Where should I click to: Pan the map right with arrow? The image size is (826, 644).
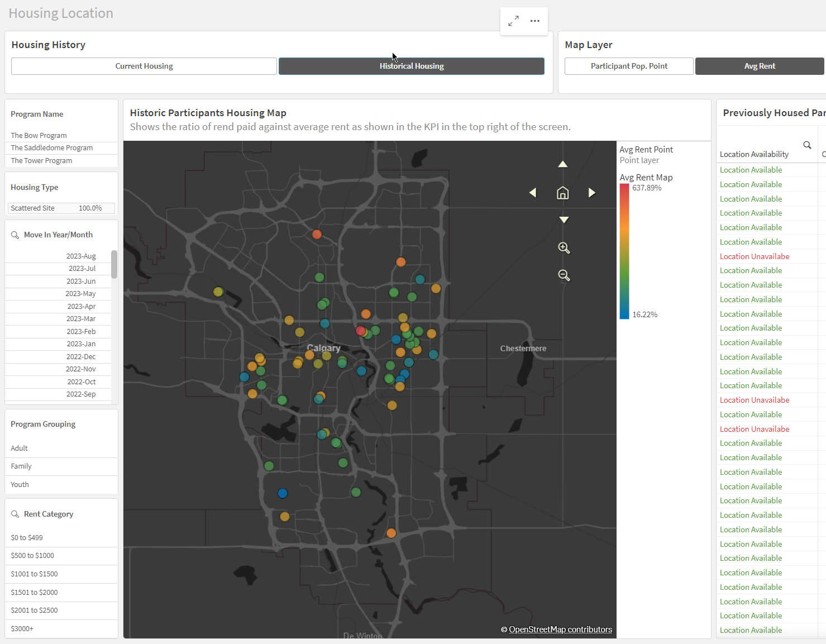(592, 193)
